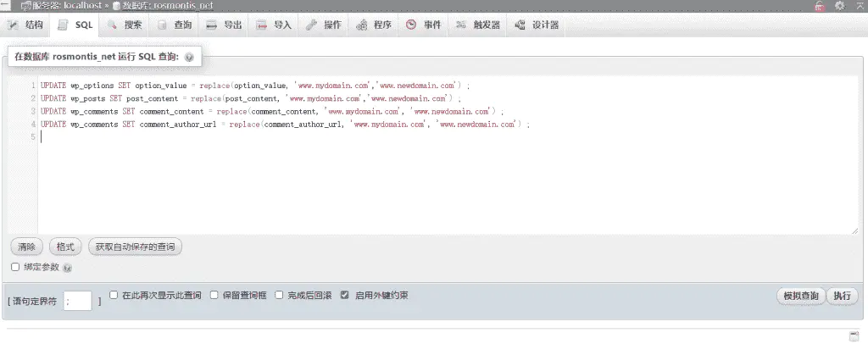Toggle 保留查询框 checkbox
This screenshot has height=344, width=868.
tap(214, 295)
